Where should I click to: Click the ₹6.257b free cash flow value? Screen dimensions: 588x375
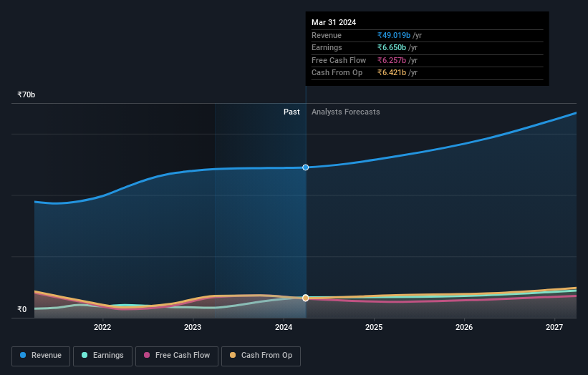point(392,60)
